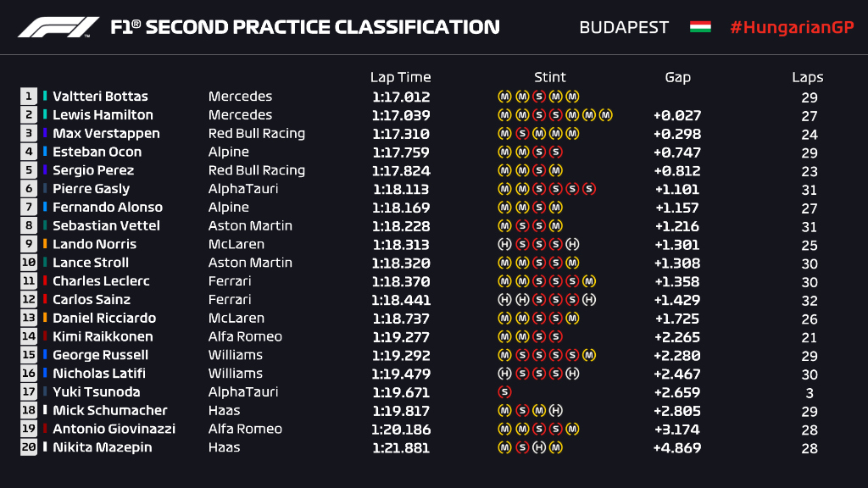
Task: Click the Stint column header
Action: 550,77
